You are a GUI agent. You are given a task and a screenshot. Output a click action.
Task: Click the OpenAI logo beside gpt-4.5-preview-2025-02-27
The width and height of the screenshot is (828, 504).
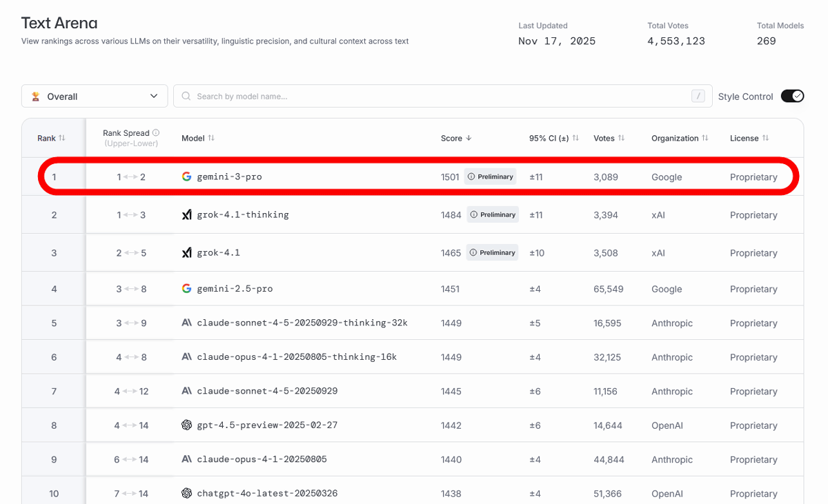pyautogui.click(x=186, y=425)
